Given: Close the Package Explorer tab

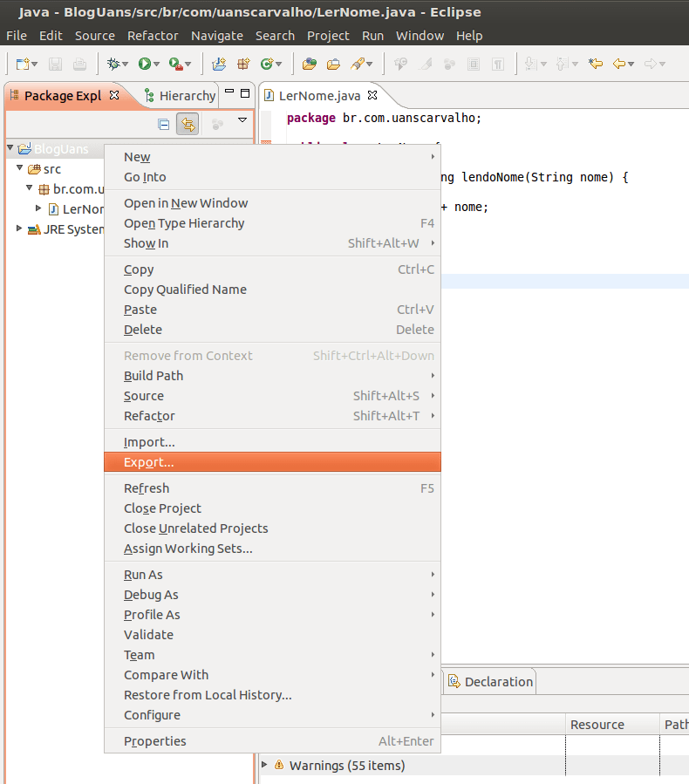Looking at the screenshot, I should (x=114, y=95).
